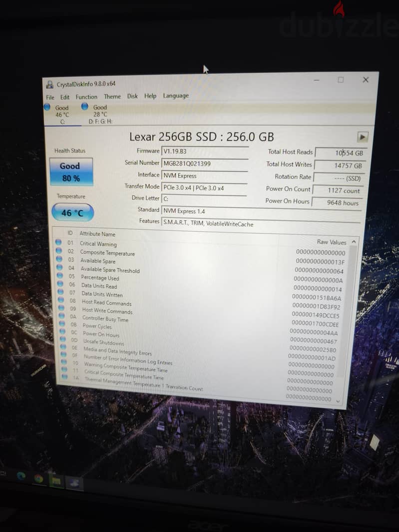
Task: Open Microsoft Edge from the taskbar
Action: (x=21, y=476)
